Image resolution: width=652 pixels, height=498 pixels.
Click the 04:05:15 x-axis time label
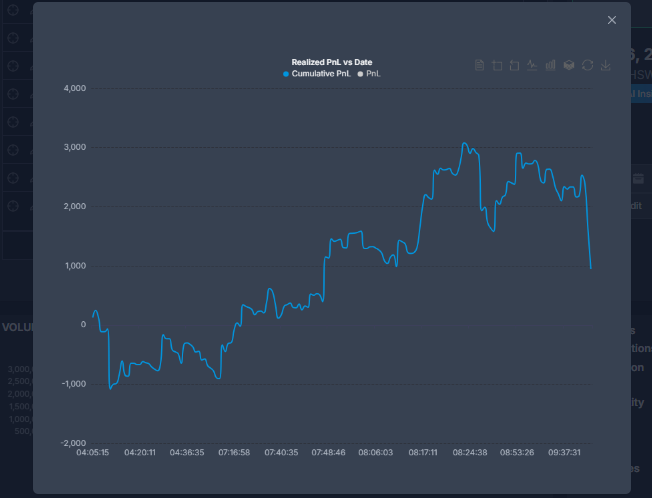pos(93,452)
